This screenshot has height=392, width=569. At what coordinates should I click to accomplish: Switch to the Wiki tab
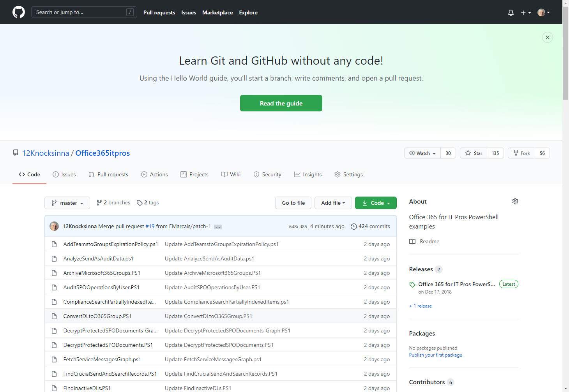[x=231, y=174]
